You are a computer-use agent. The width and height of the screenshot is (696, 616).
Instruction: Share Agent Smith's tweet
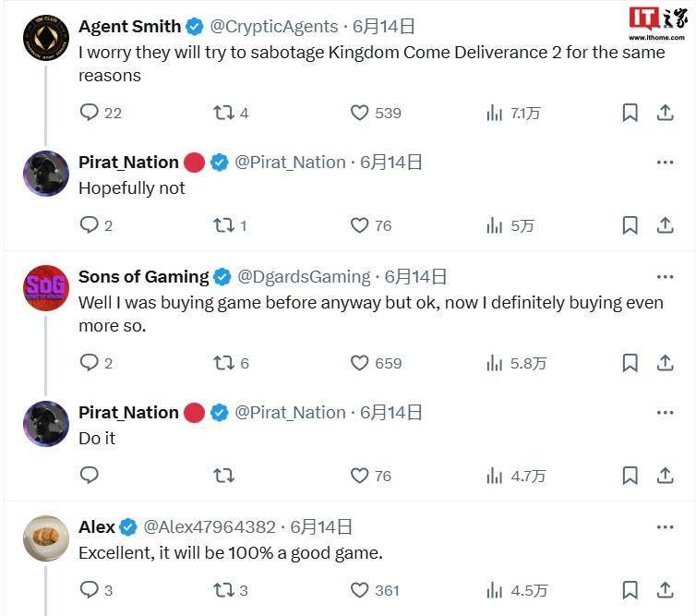(x=665, y=113)
